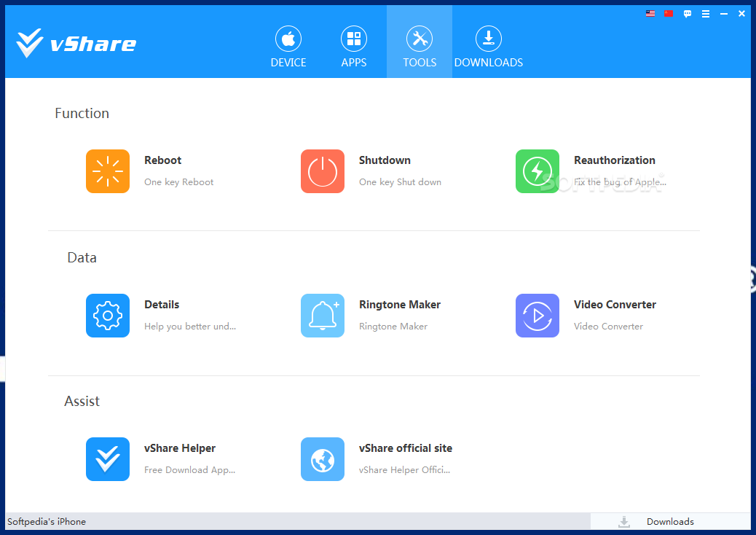This screenshot has height=535, width=756.
Task: Click the vShare logo in the header
Action: [x=76, y=43]
